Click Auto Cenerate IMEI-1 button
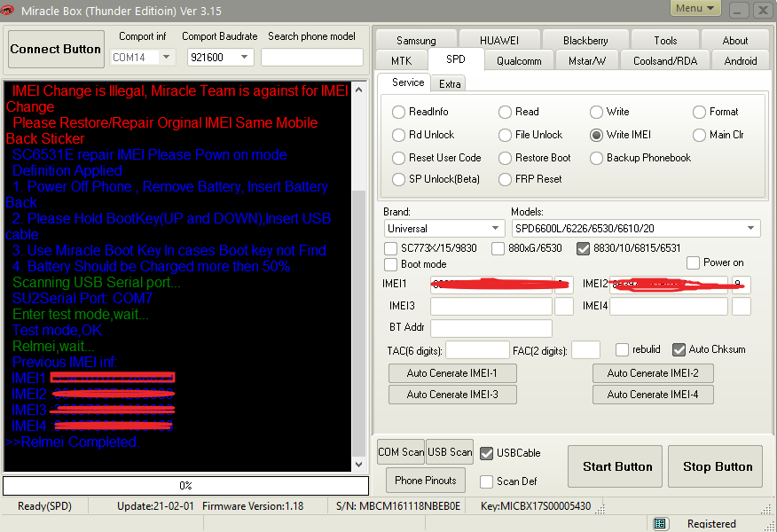Viewport: 777px width, 532px height. tap(452, 373)
